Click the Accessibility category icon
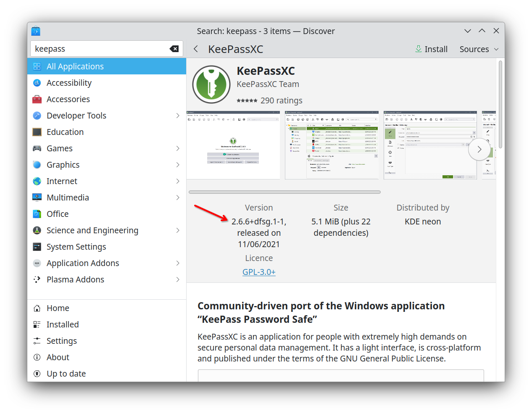Viewport: 532px width, 414px height. click(37, 83)
